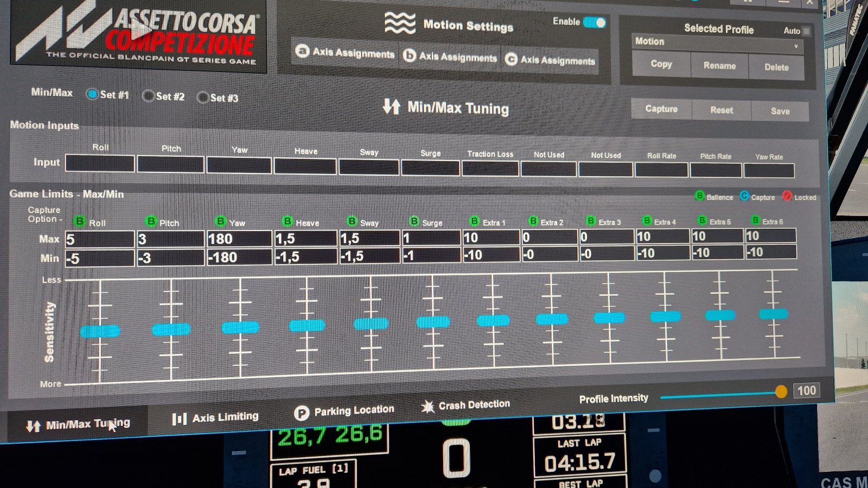Screen dimensions: 868x488
Task: Click the Yaw Max field showing 180
Action: pyautogui.click(x=239, y=239)
